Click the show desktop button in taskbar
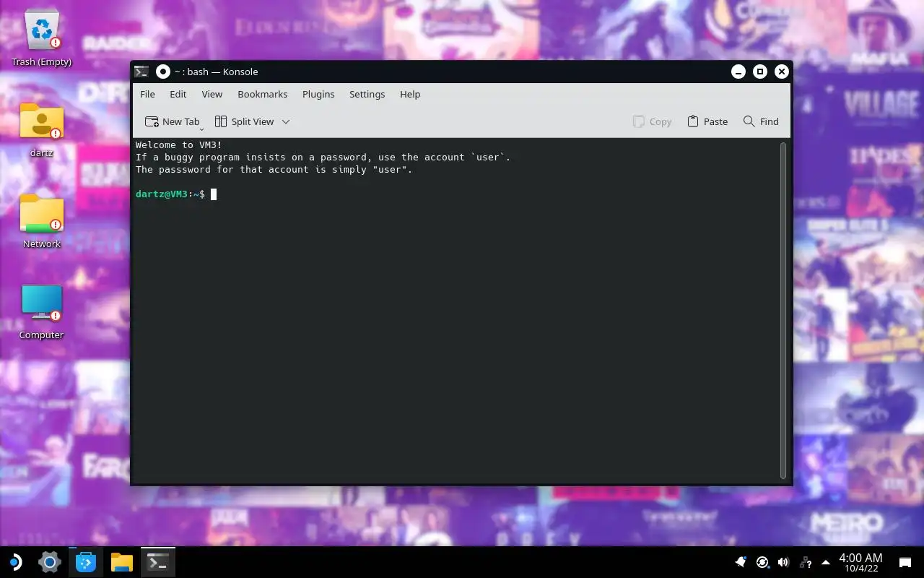Screen dimensions: 924x578 pos(905,562)
